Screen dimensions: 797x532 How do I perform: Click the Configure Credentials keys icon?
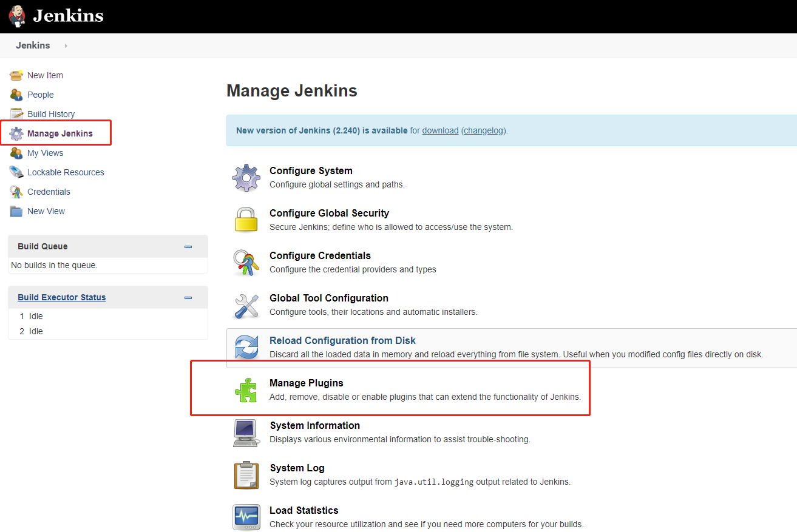point(246,263)
